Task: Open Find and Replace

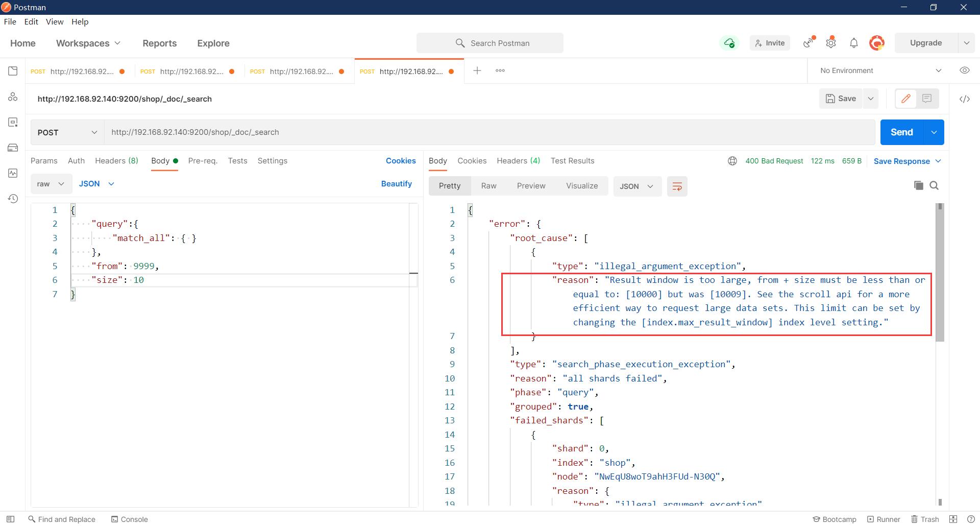Action: point(62,519)
